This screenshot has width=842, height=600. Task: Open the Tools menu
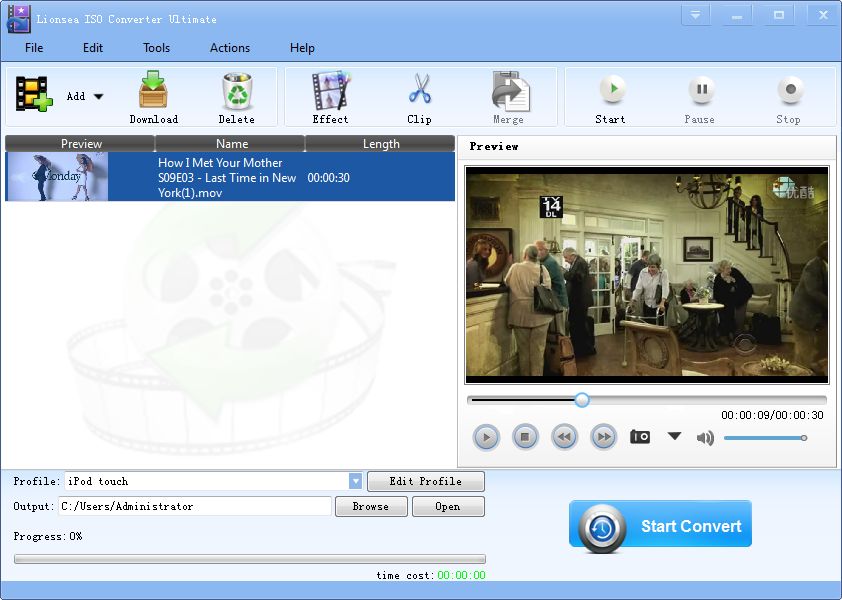point(156,48)
